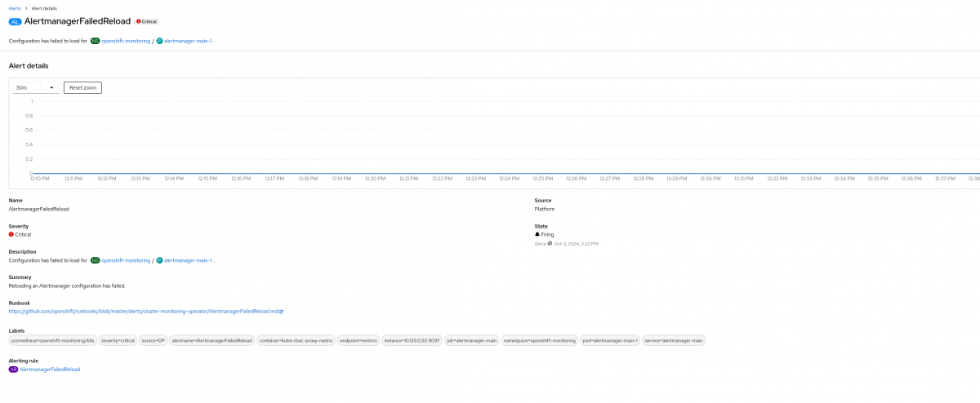Select the alertname=AlertmanagerFailedReload label chip
This screenshot has width=980, height=403.
coord(212,340)
